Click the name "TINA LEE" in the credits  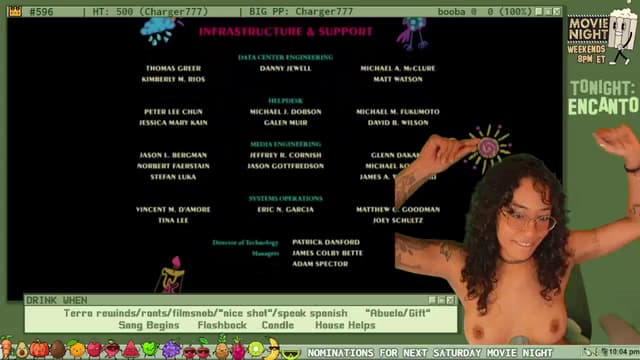coord(173,220)
